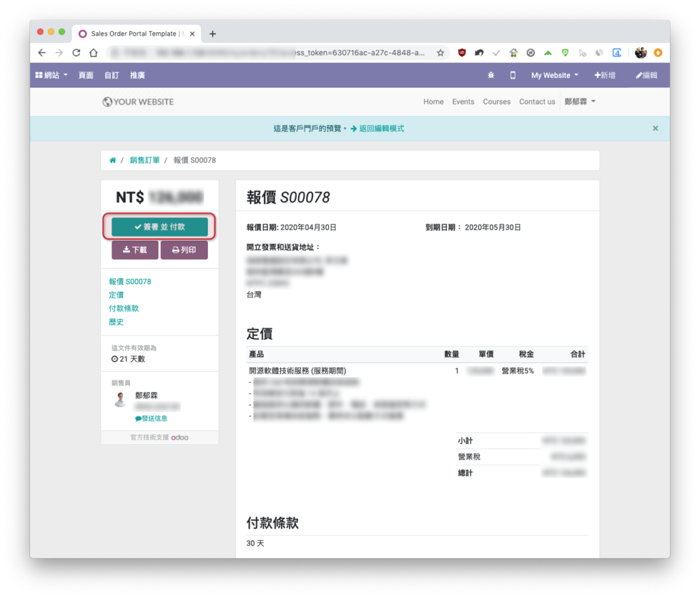This screenshot has width=700, height=598.
Task: Open the Contact us page link
Action: (x=537, y=102)
